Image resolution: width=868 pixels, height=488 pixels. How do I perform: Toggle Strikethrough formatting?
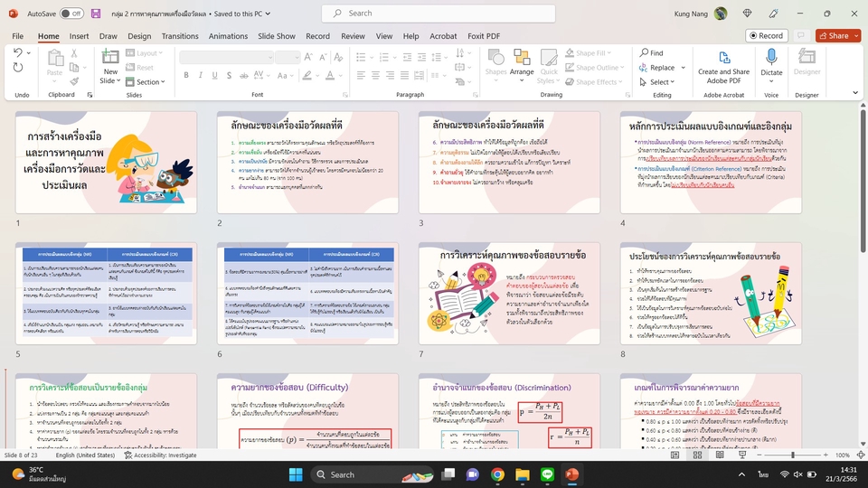(x=243, y=75)
